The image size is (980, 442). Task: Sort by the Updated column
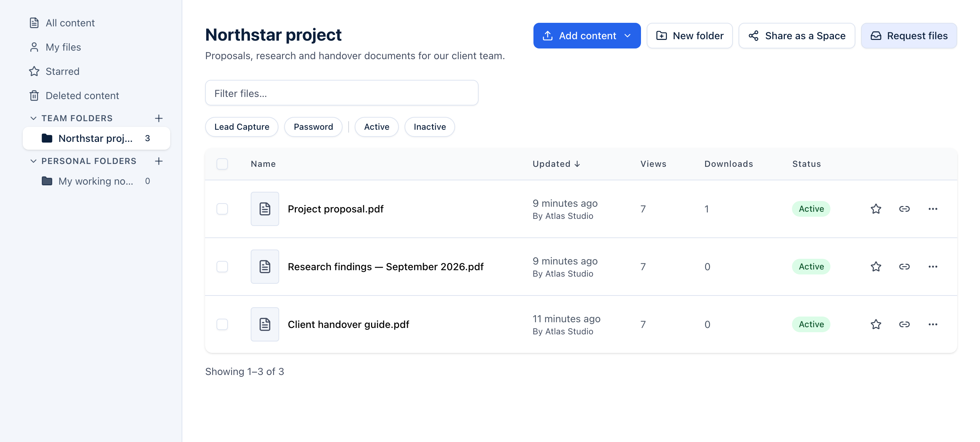coord(556,164)
